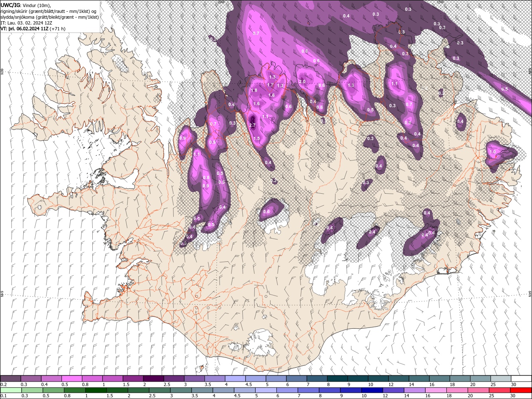Click the 'rigning/skúrir' legend description line

49,11
